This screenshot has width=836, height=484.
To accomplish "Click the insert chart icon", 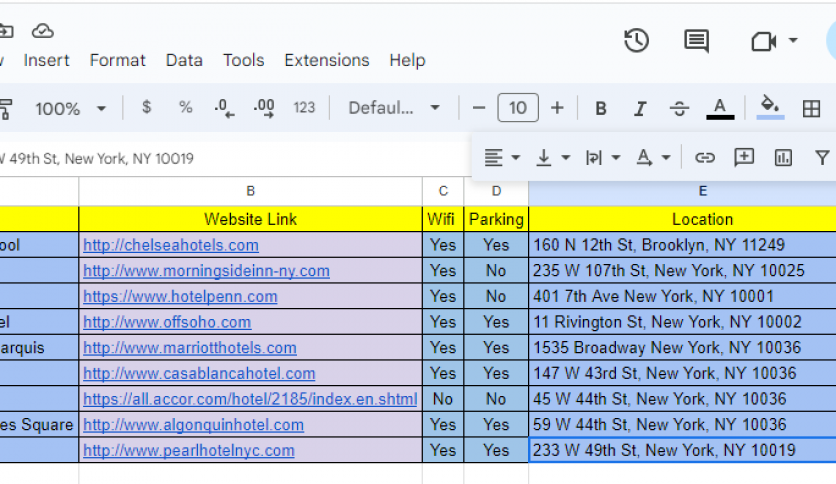I will point(783,157).
